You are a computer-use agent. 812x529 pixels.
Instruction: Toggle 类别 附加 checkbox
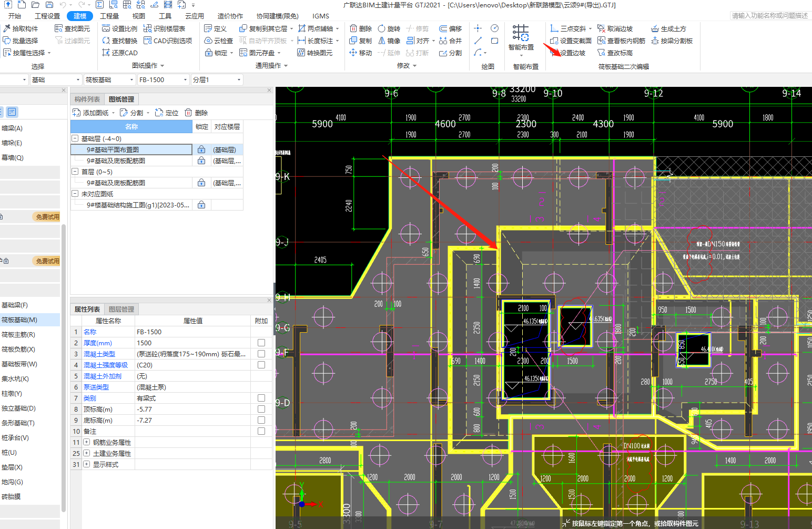pos(261,398)
